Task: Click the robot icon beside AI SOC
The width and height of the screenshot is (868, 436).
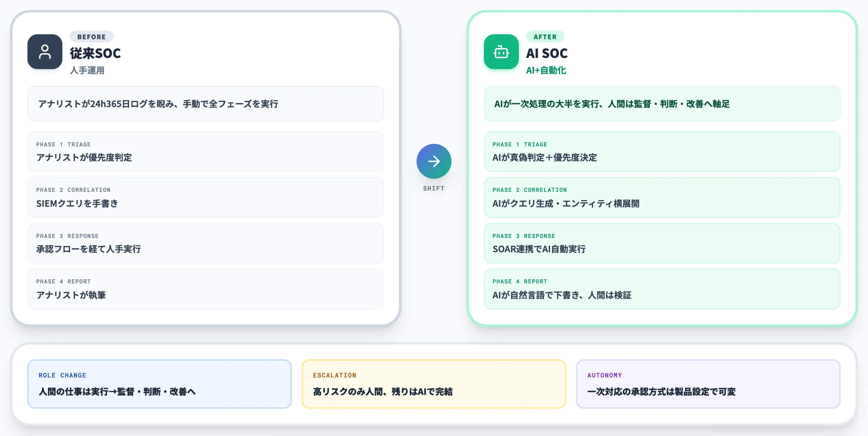Action: [501, 52]
